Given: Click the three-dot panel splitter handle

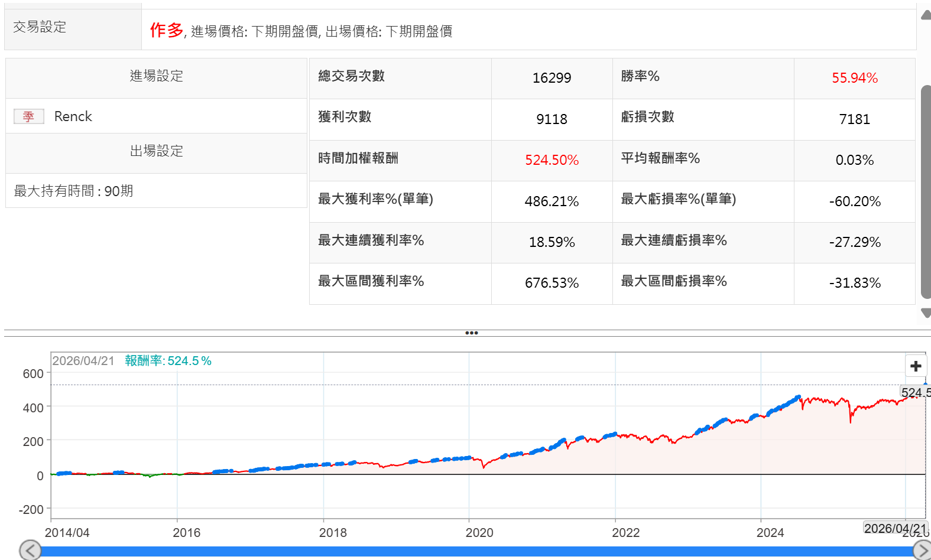Looking at the screenshot, I should (x=471, y=333).
